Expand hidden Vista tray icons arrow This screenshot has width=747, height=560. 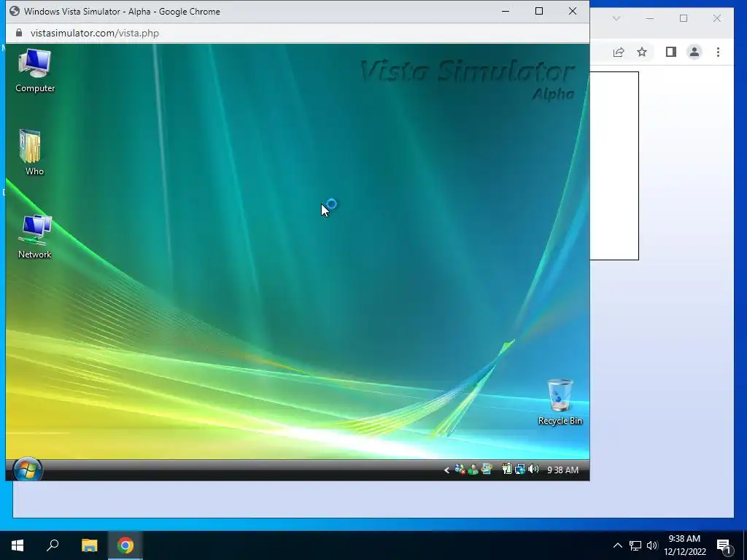tap(446, 470)
